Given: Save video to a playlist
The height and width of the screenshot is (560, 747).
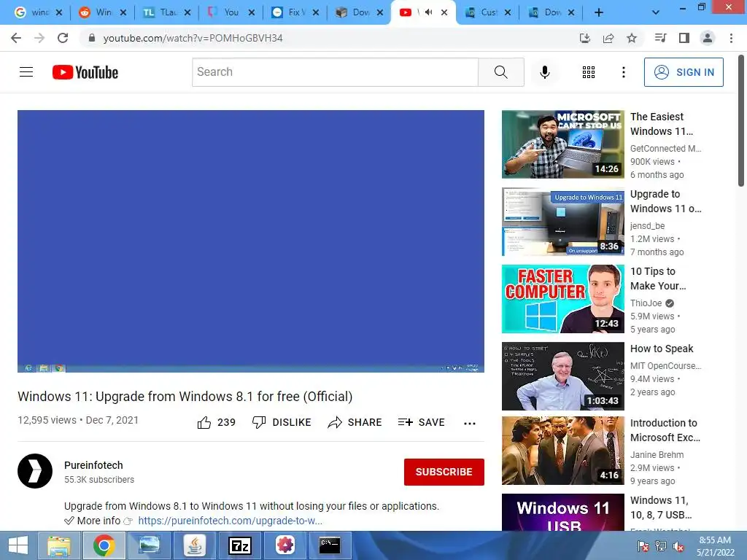Looking at the screenshot, I should (x=421, y=422).
